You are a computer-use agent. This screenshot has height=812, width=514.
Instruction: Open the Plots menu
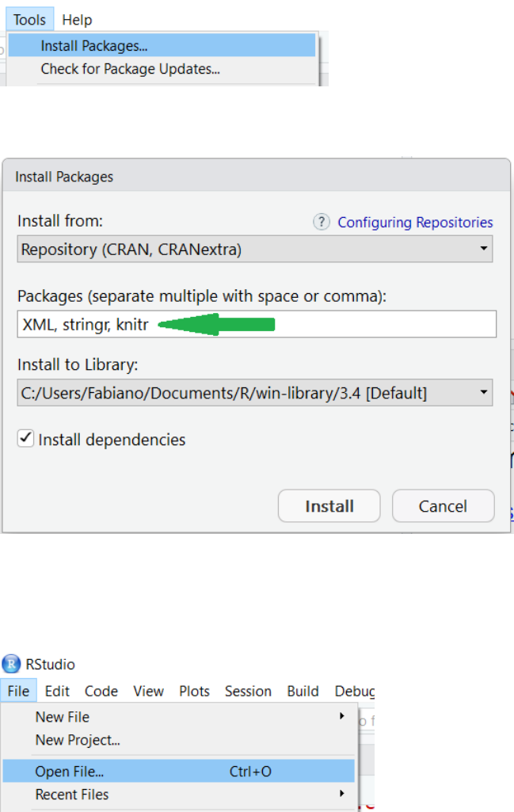point(194,691)
